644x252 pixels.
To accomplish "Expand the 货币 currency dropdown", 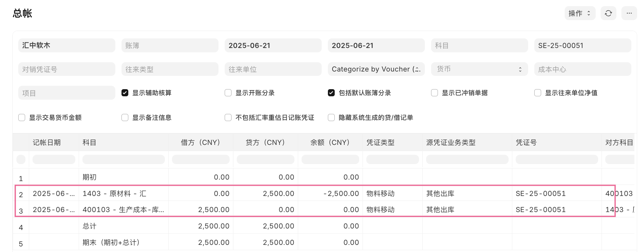I will point(479,69).
